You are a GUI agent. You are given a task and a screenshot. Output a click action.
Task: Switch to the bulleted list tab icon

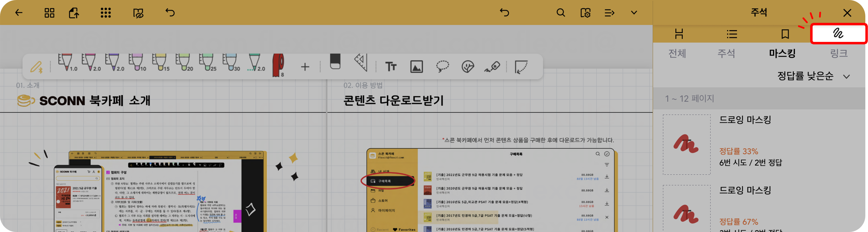click(731, 34)
